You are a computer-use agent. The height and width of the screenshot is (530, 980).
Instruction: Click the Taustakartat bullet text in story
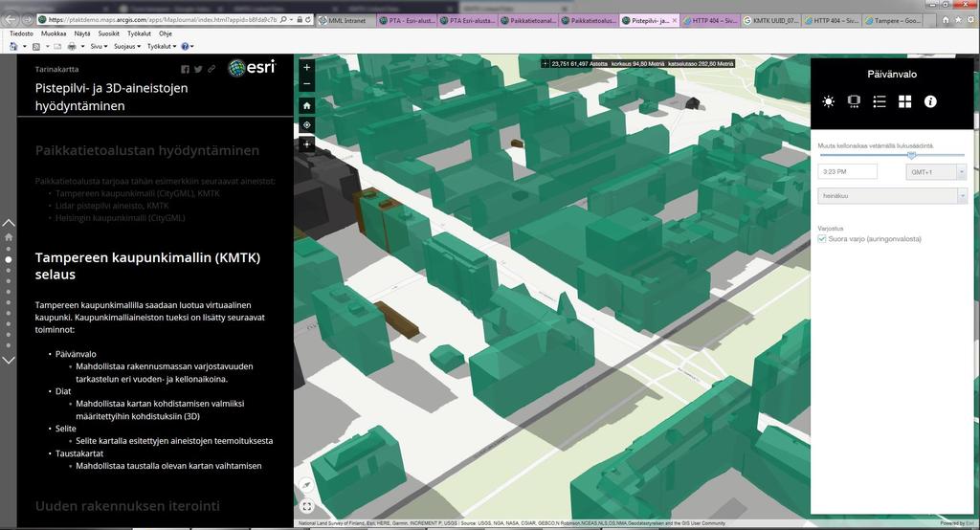tap(79, 453)
